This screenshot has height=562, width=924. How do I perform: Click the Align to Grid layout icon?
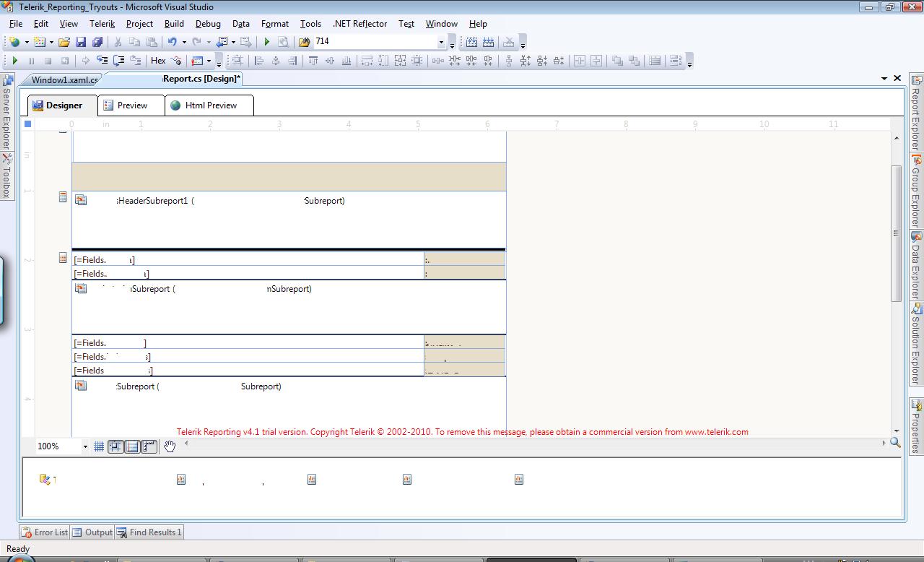tap(237, 61)
